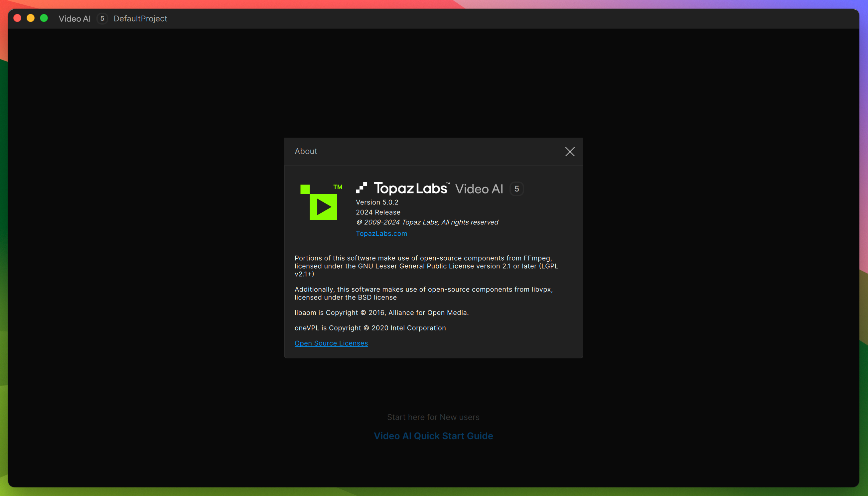The width and height of the screenshot is (868, 496).
Task: Select the Video AI menu bar item
Action: [x=74, y=19]
